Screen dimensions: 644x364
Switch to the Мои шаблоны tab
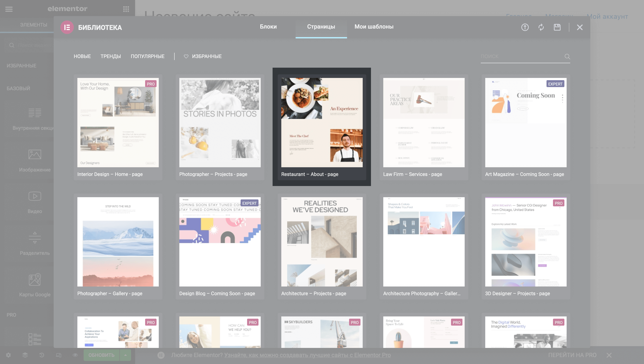pos(374,27)
